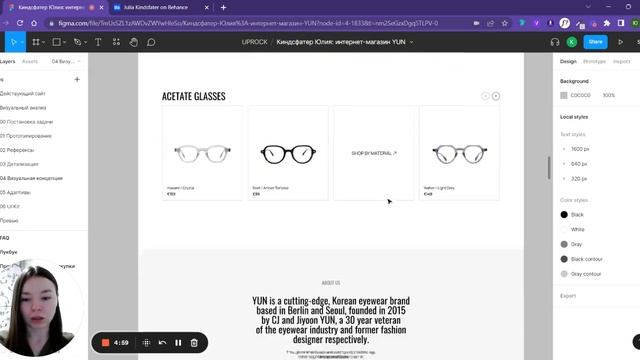Switch to the Assets tab
640x360 pixels.
click(29, 61)
